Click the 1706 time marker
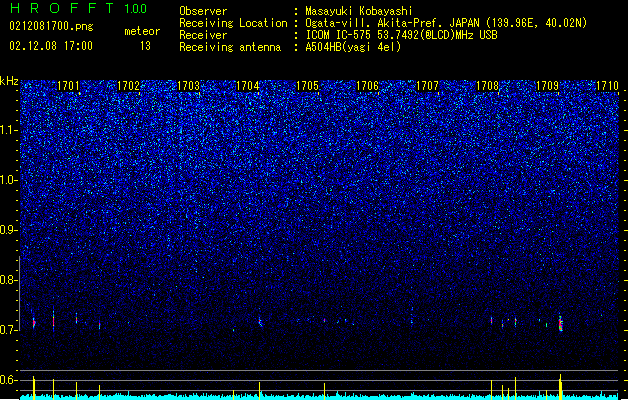The width and height of the screenshot is (629, 400). click(x=368, y=86)
